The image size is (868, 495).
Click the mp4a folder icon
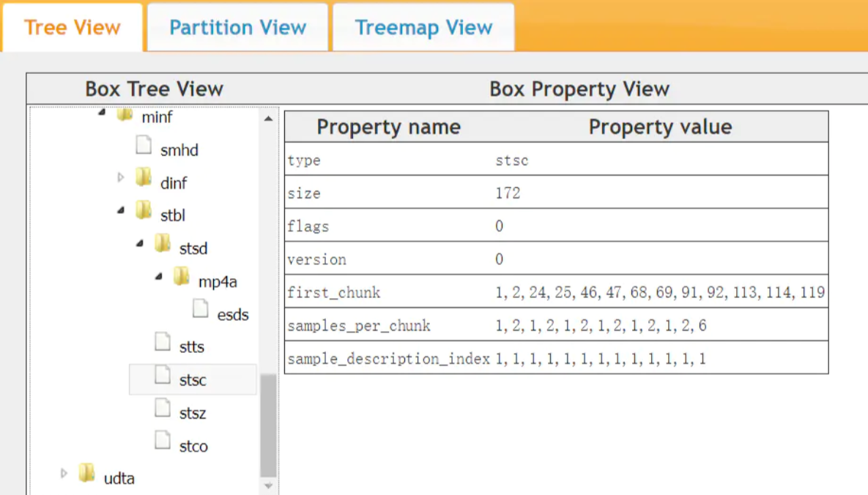pos(182,276)
